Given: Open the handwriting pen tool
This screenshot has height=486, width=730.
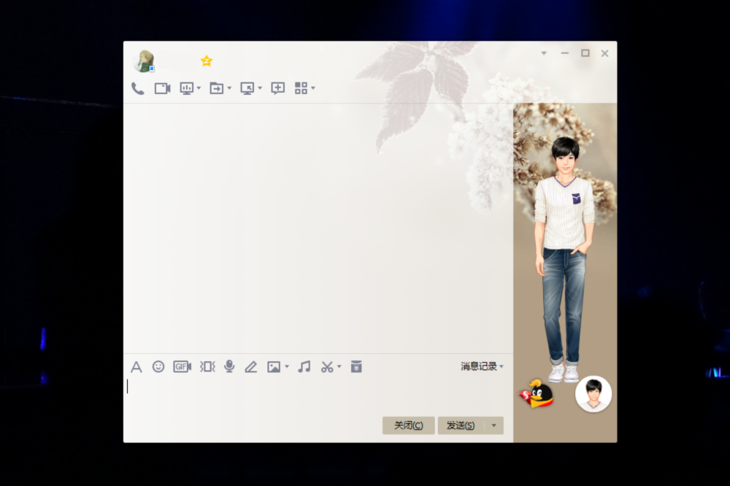Looking at the screenshot, I should click(251, 367).
